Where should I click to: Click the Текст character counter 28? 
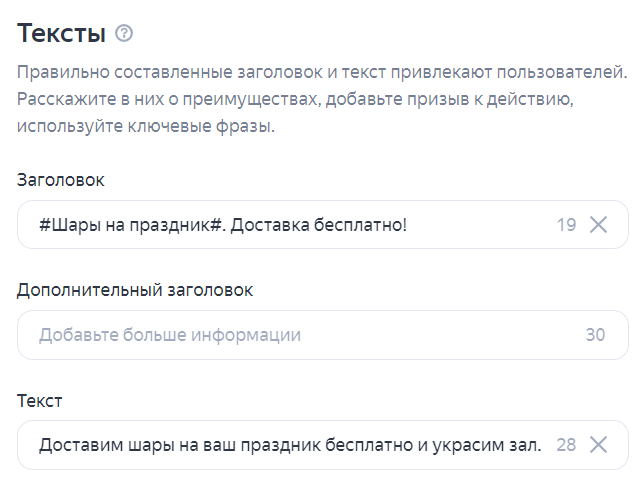point(566,445)
